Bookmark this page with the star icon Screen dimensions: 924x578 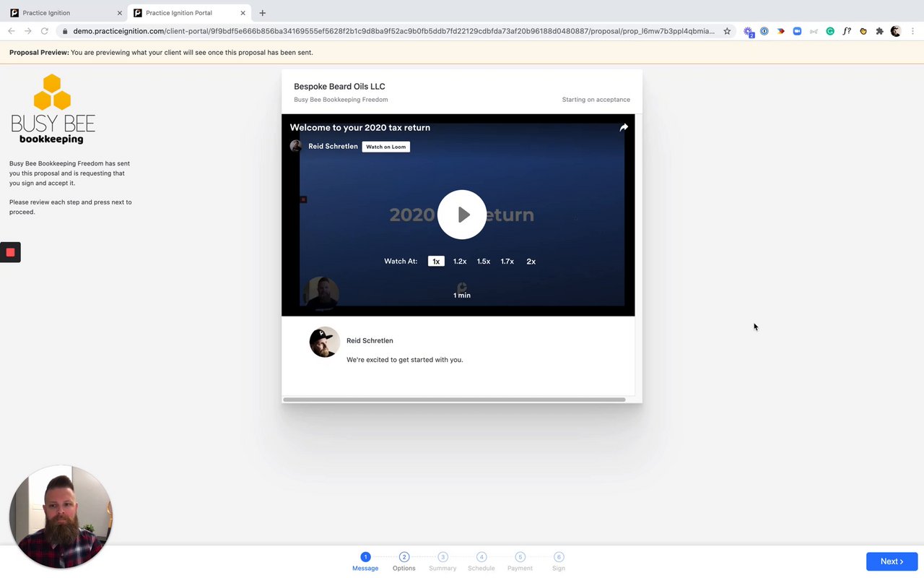tap(727, 31)
